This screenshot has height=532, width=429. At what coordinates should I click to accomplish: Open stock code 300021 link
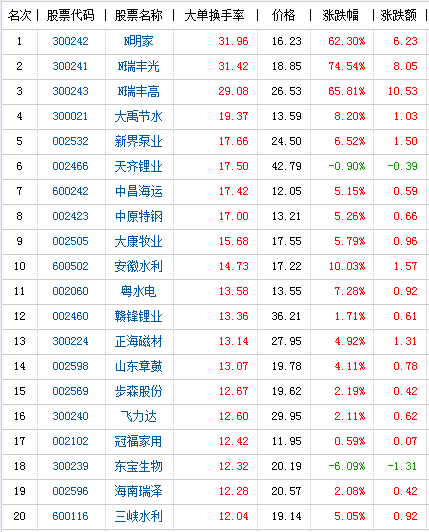pyautogui.click(x=70, y=116)
